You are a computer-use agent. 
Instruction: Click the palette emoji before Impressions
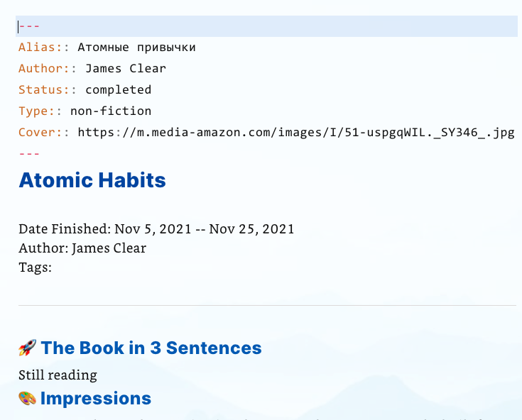click(x=27, y=399)
